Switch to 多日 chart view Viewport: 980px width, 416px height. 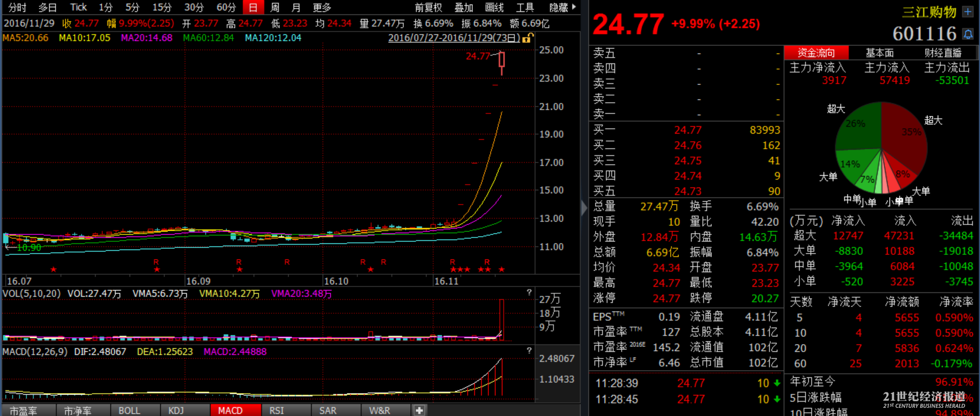[x=47, y=7]
